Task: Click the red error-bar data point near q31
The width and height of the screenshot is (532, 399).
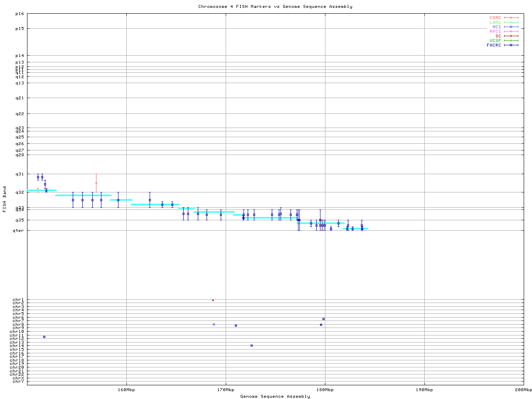Action: click(x=96, y=183)
